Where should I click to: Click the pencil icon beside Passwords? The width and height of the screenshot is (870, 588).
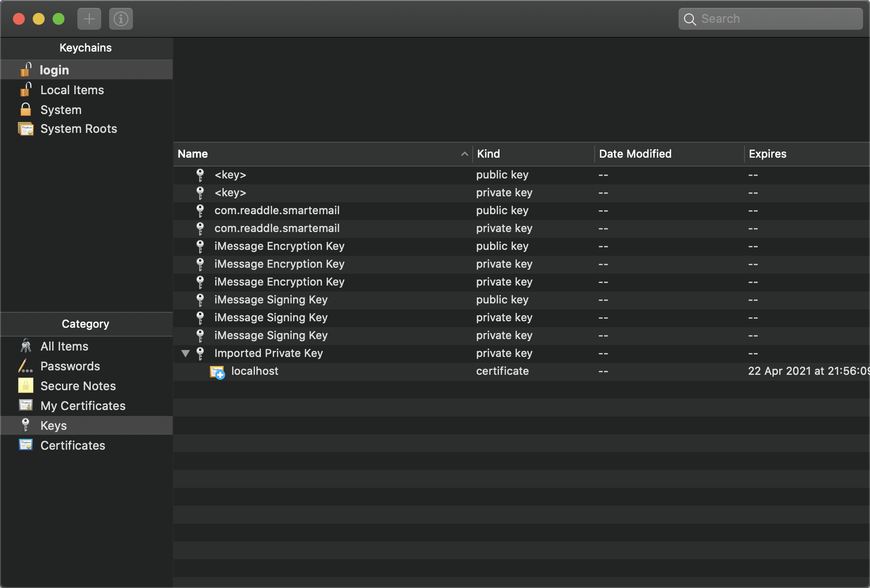pos(25,366)
